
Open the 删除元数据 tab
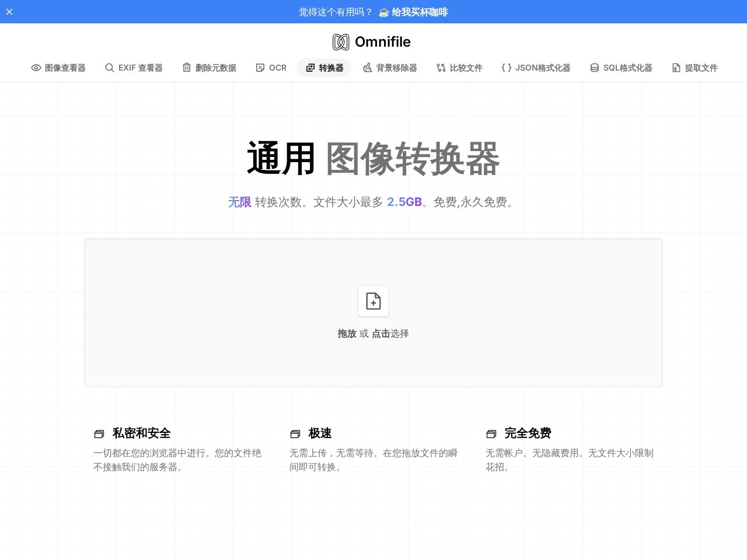(x=209, y=68)
